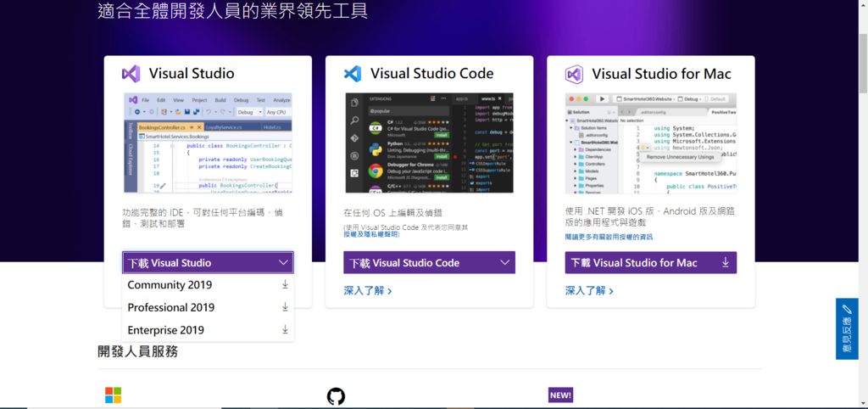
Task: Open the 授權及隱私權聲明 link
Action: click(370, 234)
